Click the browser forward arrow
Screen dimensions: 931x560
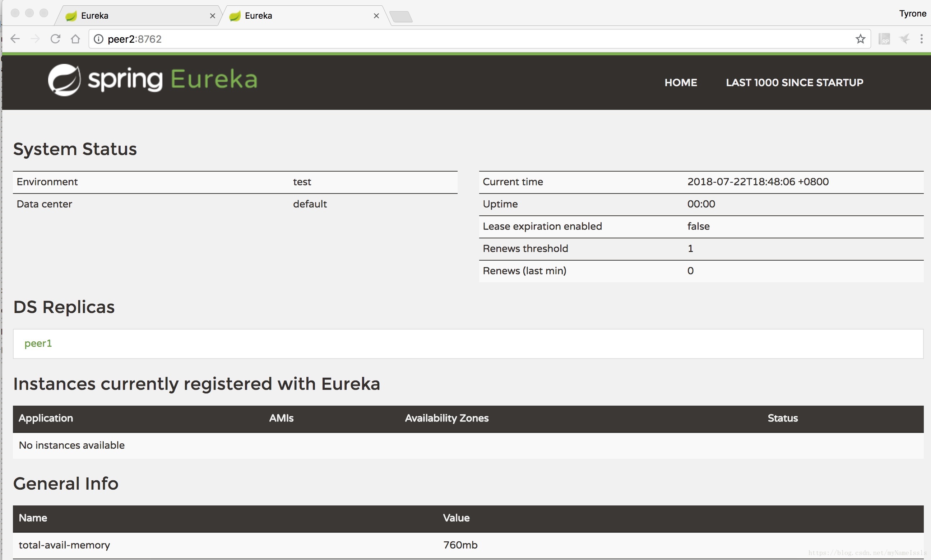(35, 39)
